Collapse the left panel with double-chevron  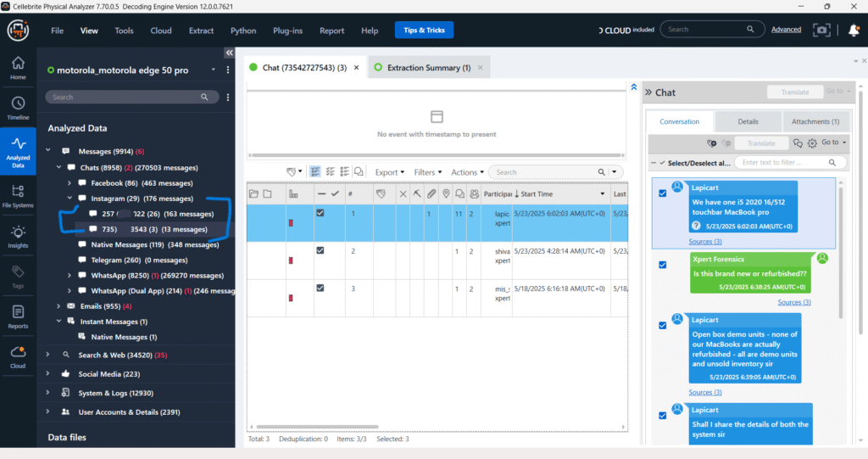[x=229, y=53]
